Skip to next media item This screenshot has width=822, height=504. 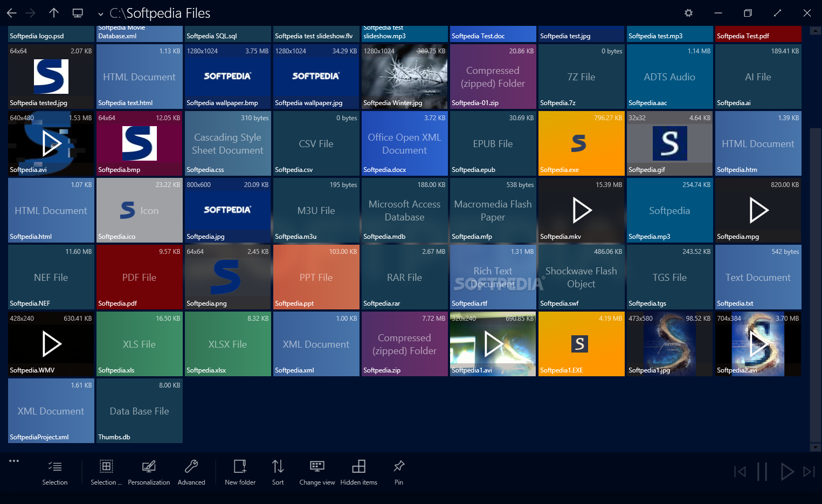tap(809, 472)
